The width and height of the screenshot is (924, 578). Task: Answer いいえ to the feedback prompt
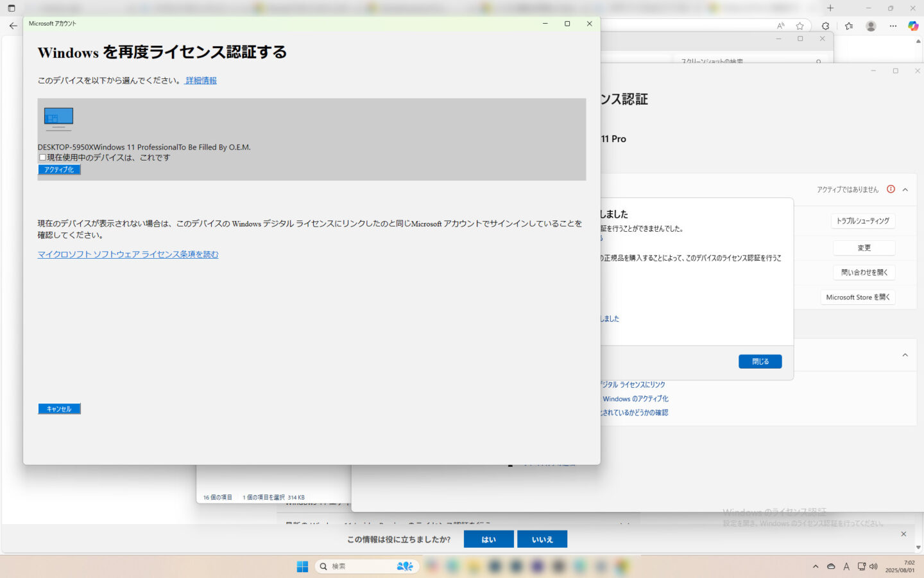542,539
